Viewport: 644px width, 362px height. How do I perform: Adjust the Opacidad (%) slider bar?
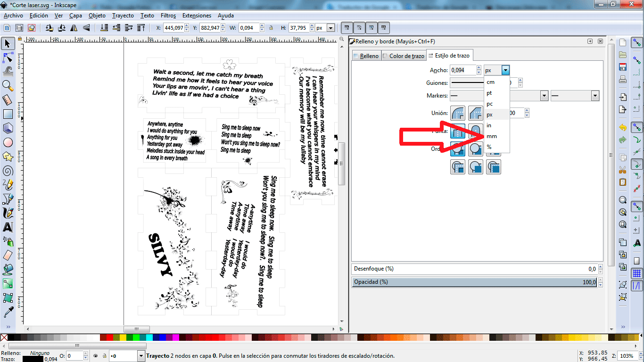pyautogui.click(x=475, y=282)
